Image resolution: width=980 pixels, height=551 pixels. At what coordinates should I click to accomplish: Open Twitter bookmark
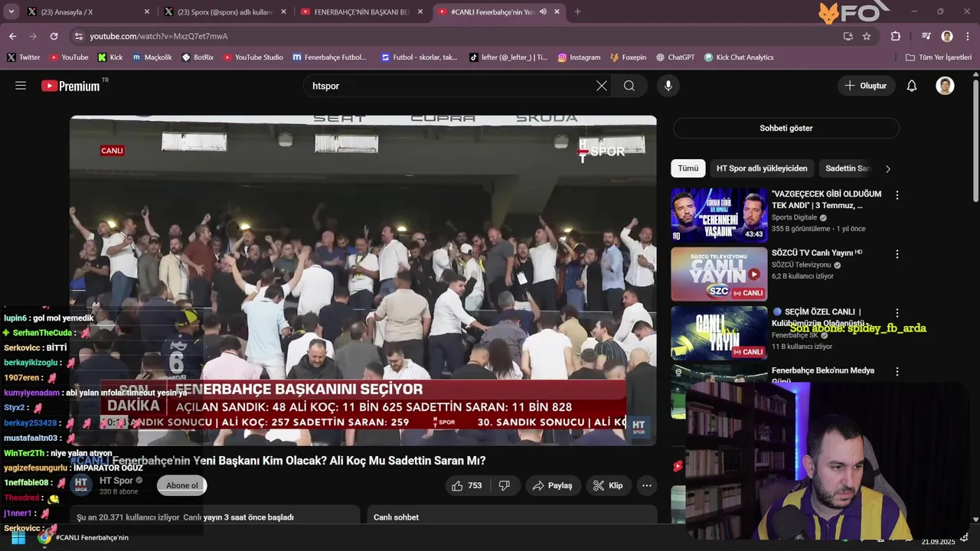pos(24,57)
